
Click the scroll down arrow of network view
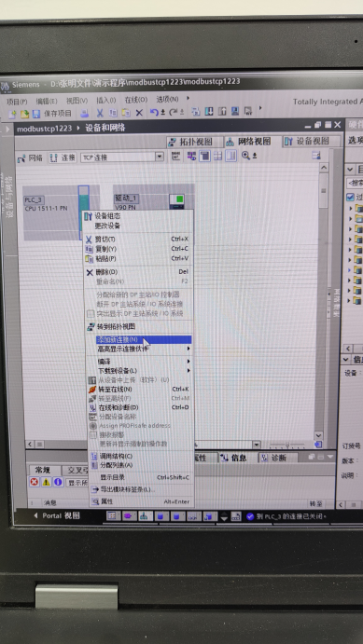pyautogui.click(x=318, y=435)
